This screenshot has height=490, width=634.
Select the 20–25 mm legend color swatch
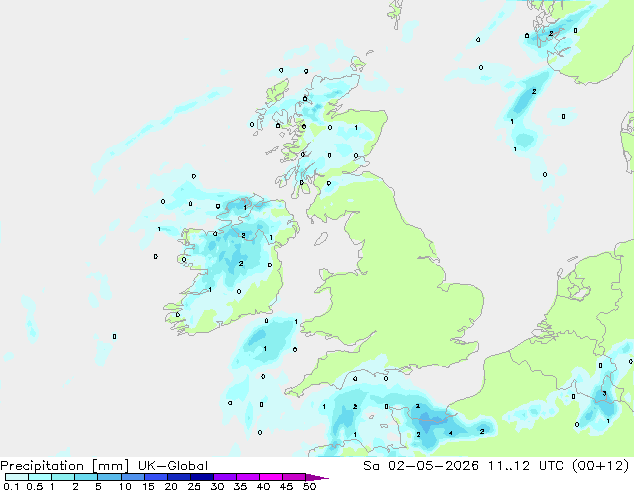point(179,477)
